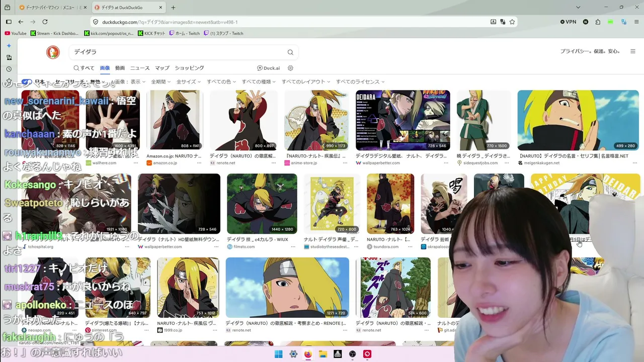644x362 pixels.
Task: Open more options for wallpaperbetter.com DEIDARA result
Action: pos(446,163)
